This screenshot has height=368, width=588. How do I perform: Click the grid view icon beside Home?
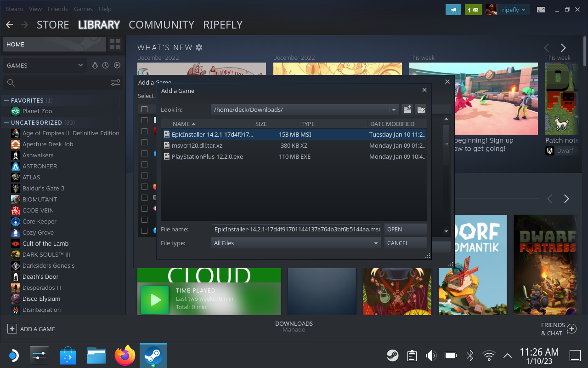115,44
